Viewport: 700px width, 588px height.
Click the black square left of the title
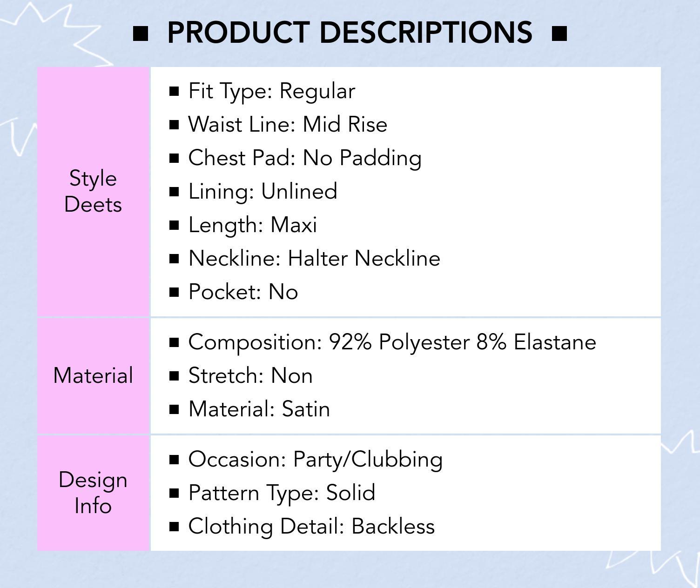pos(141,33)
